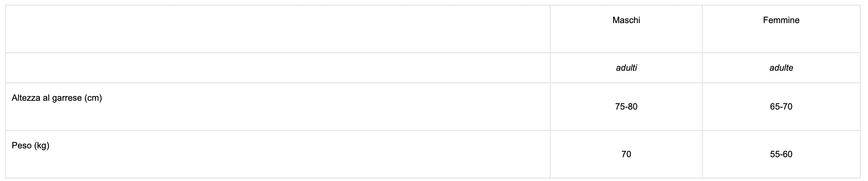Select the male weight value 70
The image size is (868, 181).
(x=626, y=154)
